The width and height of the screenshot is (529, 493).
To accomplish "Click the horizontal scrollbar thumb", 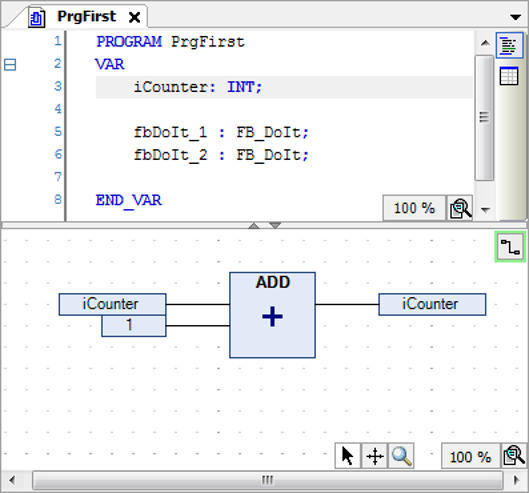I will [268, 480].
